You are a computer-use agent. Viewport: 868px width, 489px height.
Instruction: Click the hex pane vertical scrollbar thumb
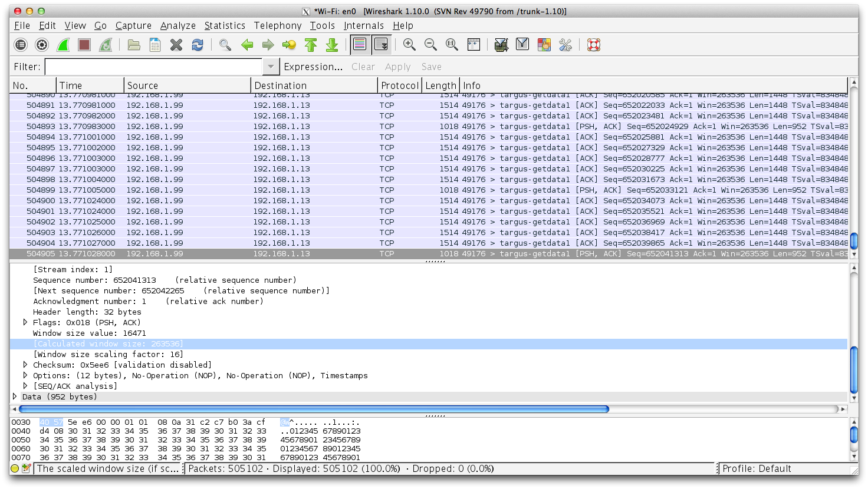pos(854,435)
